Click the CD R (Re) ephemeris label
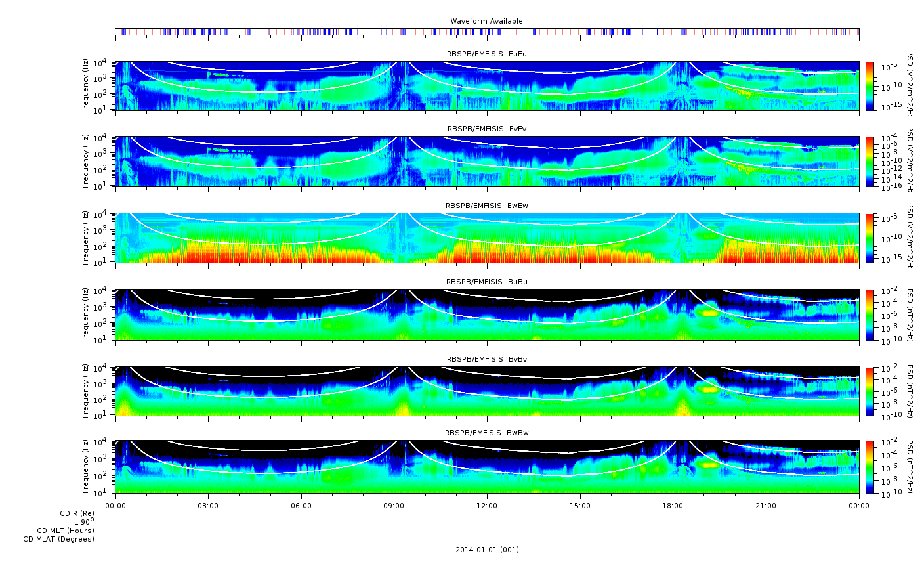Screen dimensions: 924x564 77,513
